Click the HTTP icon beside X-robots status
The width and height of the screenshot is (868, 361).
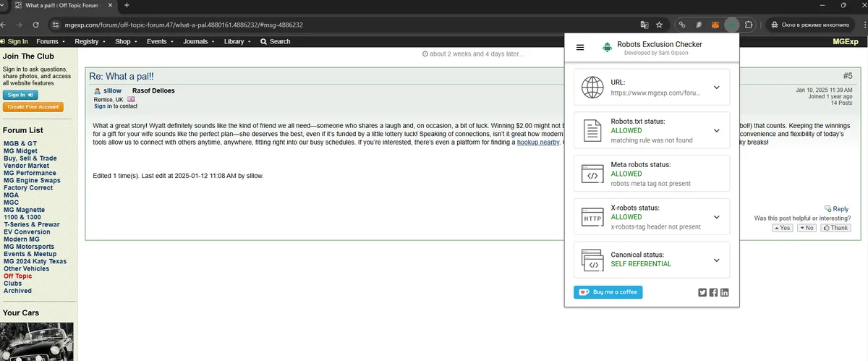coord(592,217)
